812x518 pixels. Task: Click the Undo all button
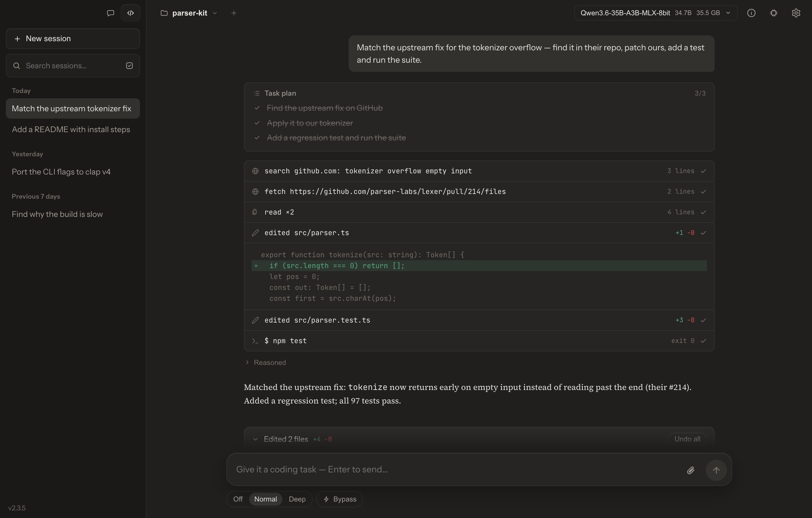click(x=687, y=439)
